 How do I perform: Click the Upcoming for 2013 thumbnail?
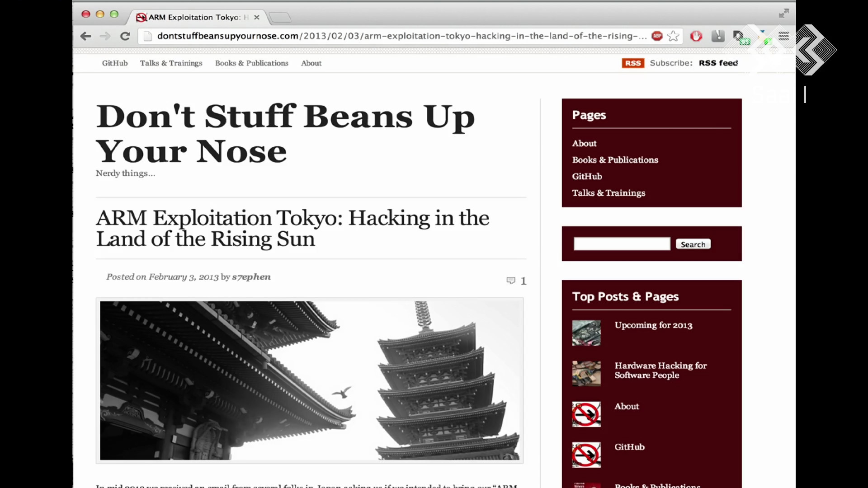(586, 333)
